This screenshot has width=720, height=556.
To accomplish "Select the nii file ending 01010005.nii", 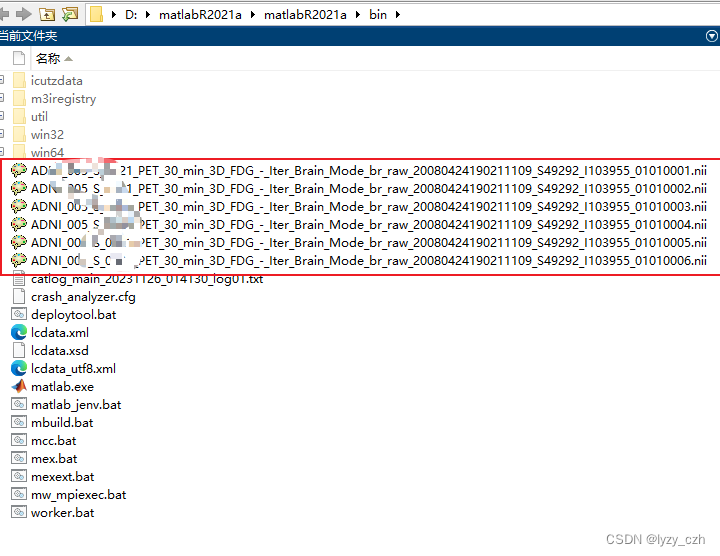I will coord(368,242).
